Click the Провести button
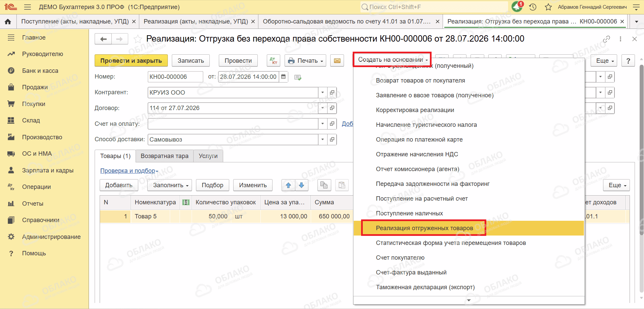The height and width of the screenshot is (309, 644). 238,61
